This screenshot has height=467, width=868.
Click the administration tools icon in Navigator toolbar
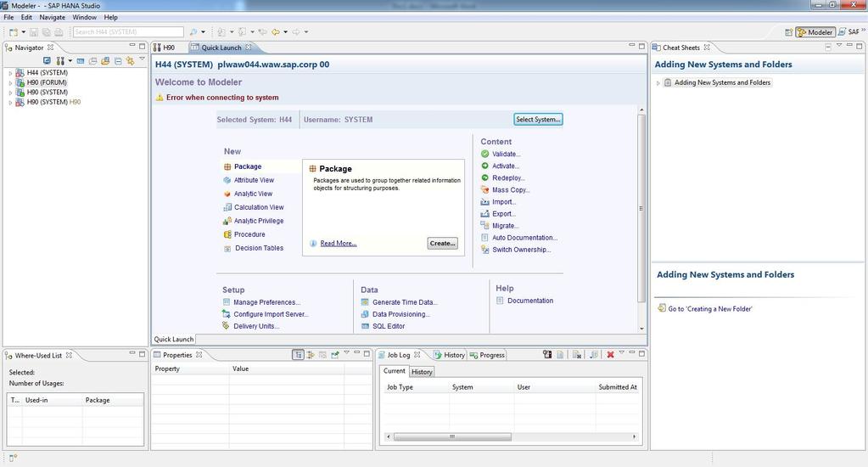[x=59, y=61]
